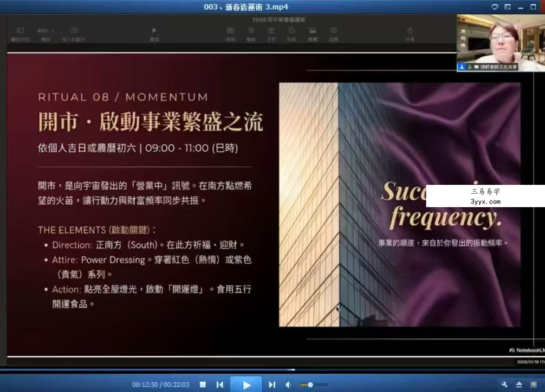Image resolution: width=545 pixels, height=392 pixels.
Task: Click the Keynote play slideshow icon
Action: coord(154,31)
